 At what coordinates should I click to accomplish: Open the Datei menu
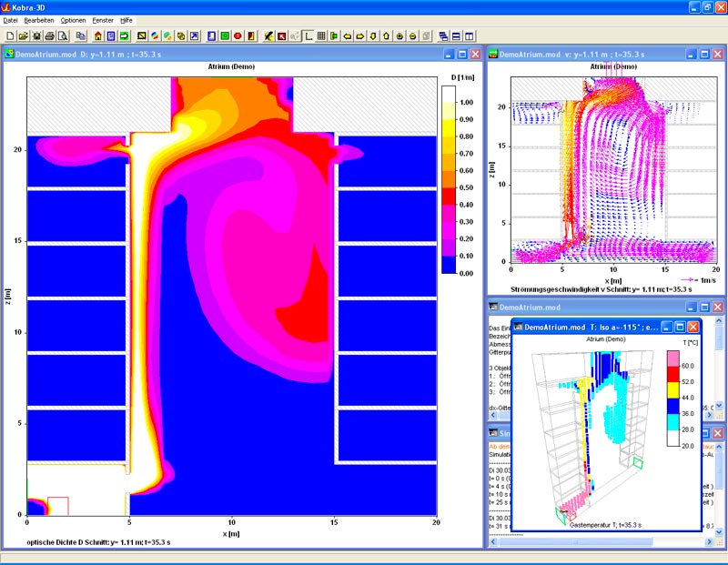click(x=11, y=20)
